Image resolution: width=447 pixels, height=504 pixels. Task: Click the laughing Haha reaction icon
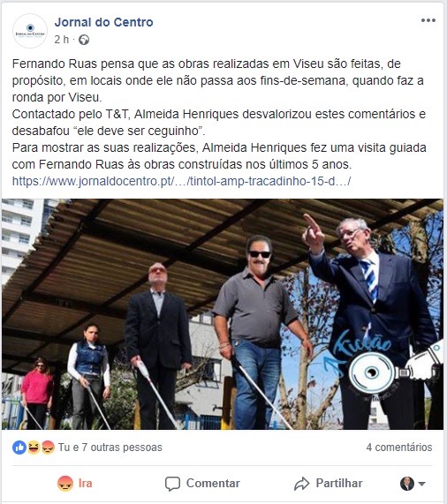[x=34, y=448]
